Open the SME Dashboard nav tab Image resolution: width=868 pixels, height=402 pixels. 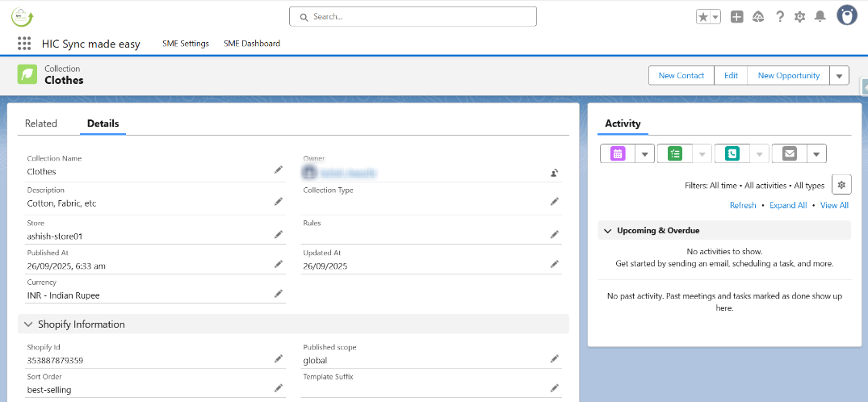tap(252, 44)
